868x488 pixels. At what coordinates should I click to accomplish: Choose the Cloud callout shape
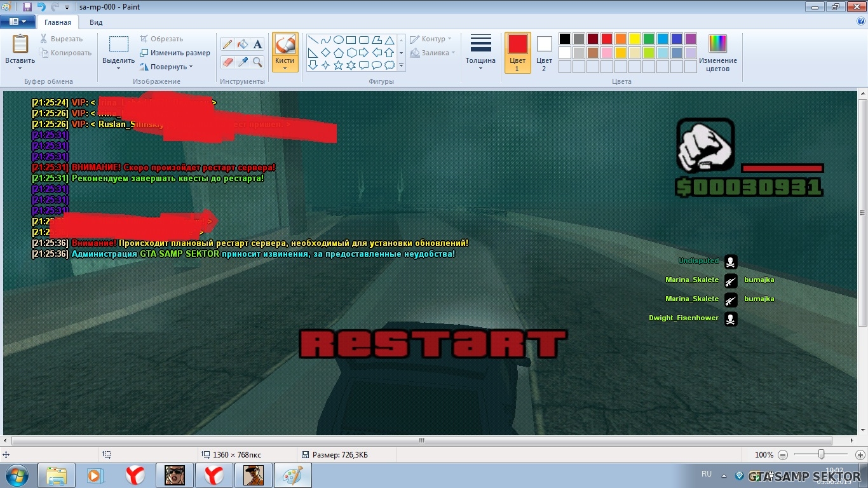click(x=390, y=65)
